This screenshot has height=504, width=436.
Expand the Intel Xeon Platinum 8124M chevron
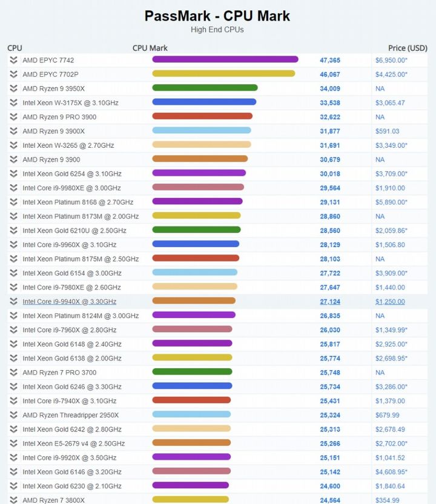[x=13, y=316]
